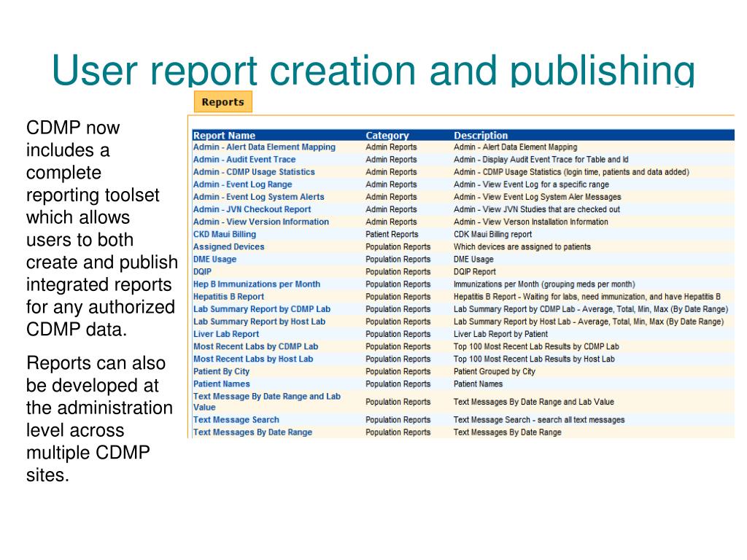747x560 pixels.
Task: Select 'Admin - View JVN Studies that are checked out'
Action: [x=537, y=209]
